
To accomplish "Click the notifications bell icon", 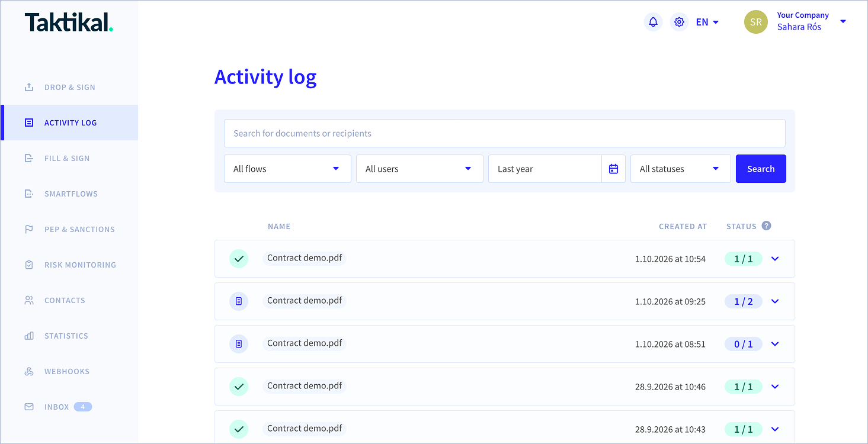I will point(653,22).
